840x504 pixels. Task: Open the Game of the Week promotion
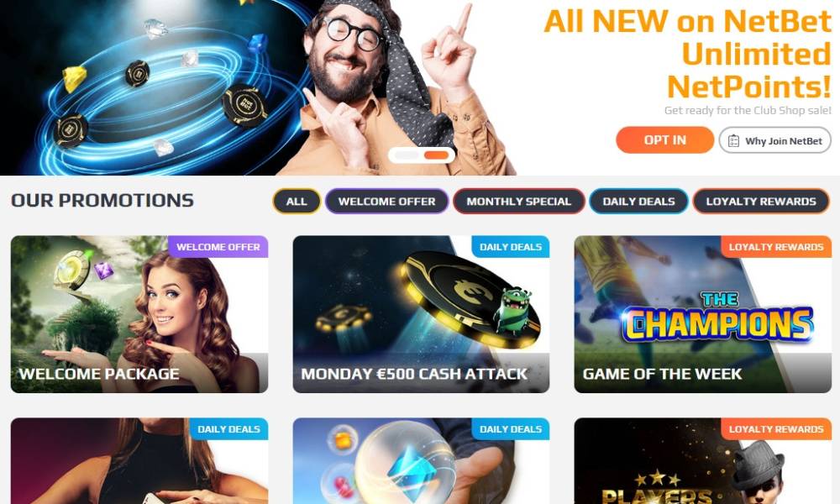(x=703, y=314)
